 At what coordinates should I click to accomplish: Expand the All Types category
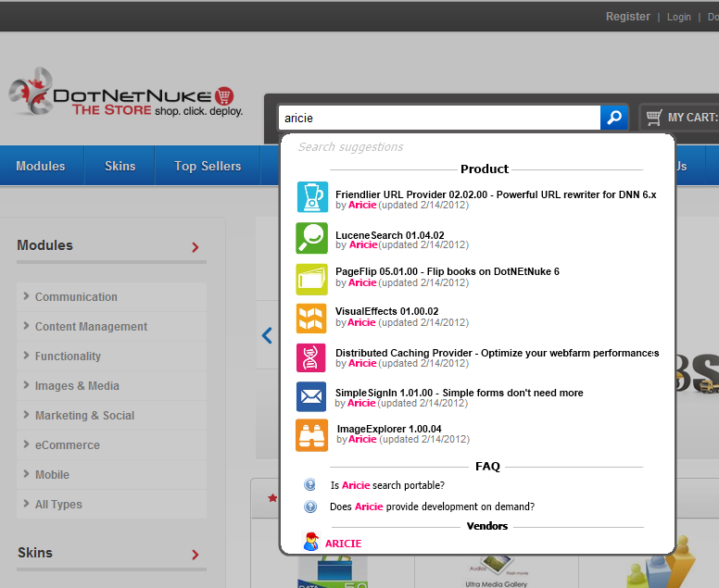tap(111, 504)
